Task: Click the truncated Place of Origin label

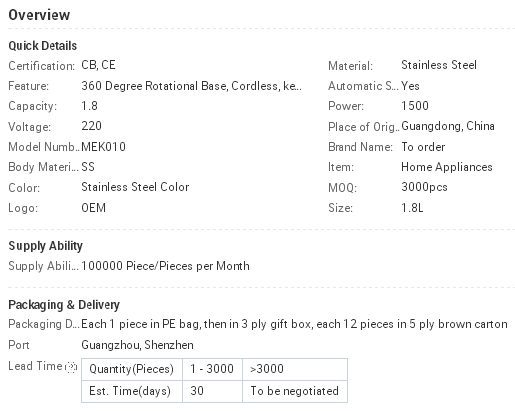Action: point(364,127)
